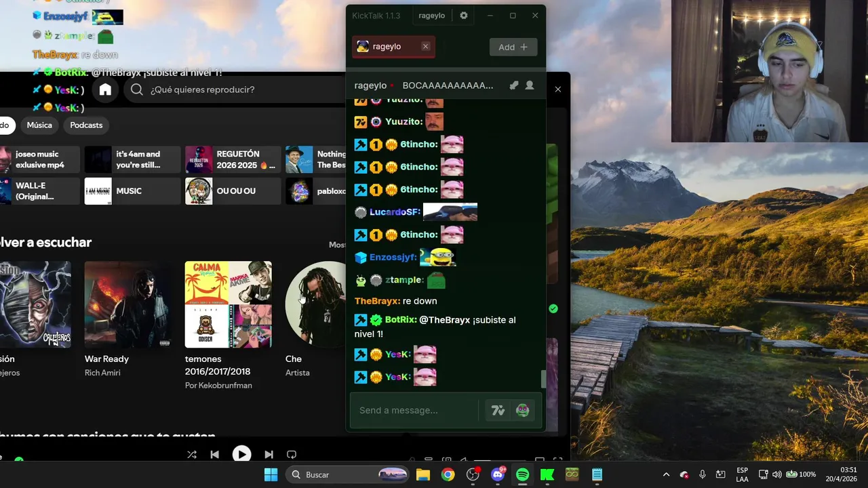Add a new chatroom with Add button
The width and height of the screenshot is (868, 488).
click(x=513, y=47)
